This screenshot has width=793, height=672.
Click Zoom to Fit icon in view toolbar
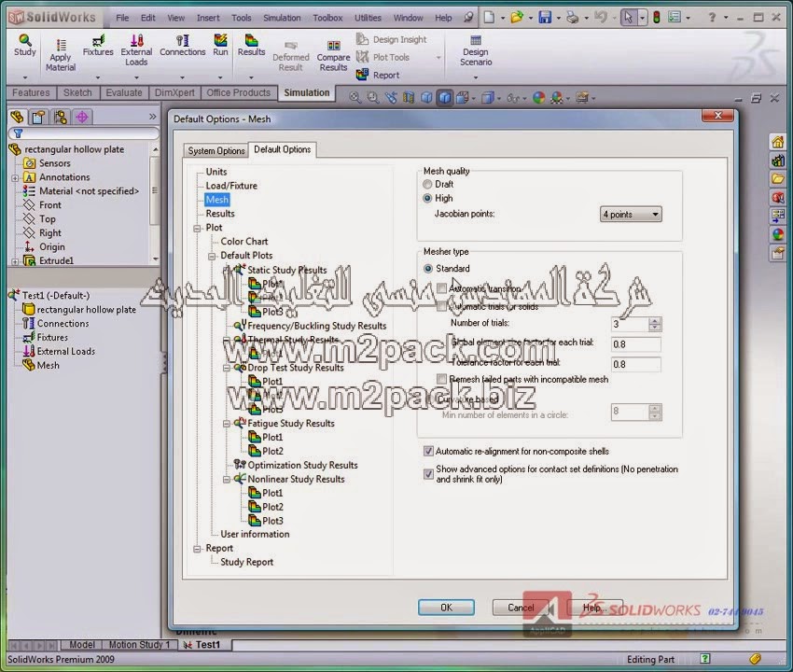pyautogui.click(x=355, y=97)
